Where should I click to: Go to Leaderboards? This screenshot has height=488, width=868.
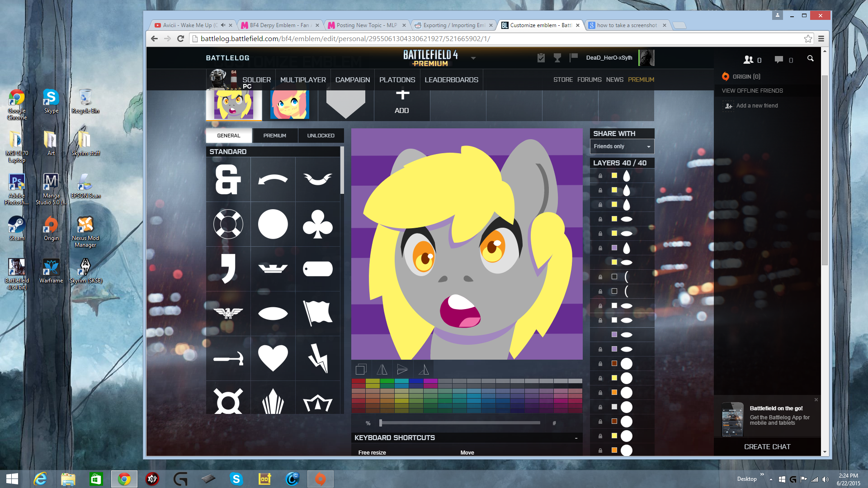point(451,80)
